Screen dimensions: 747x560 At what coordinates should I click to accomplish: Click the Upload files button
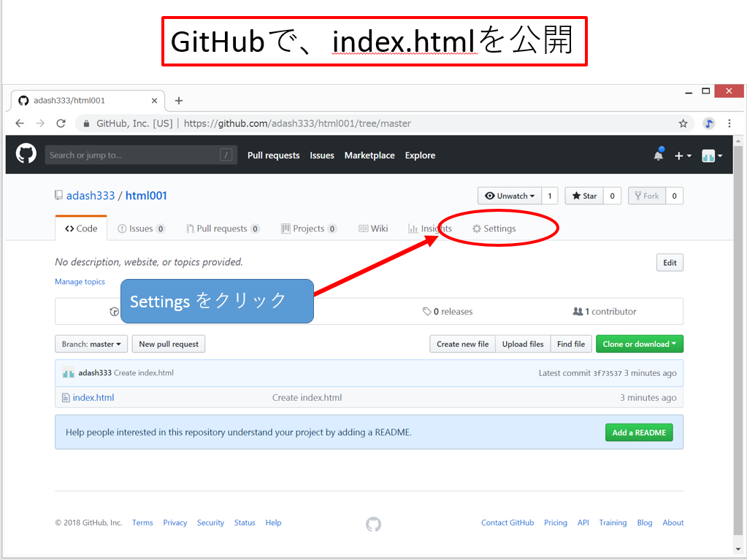pyautogui.click(x=522, y=344)
